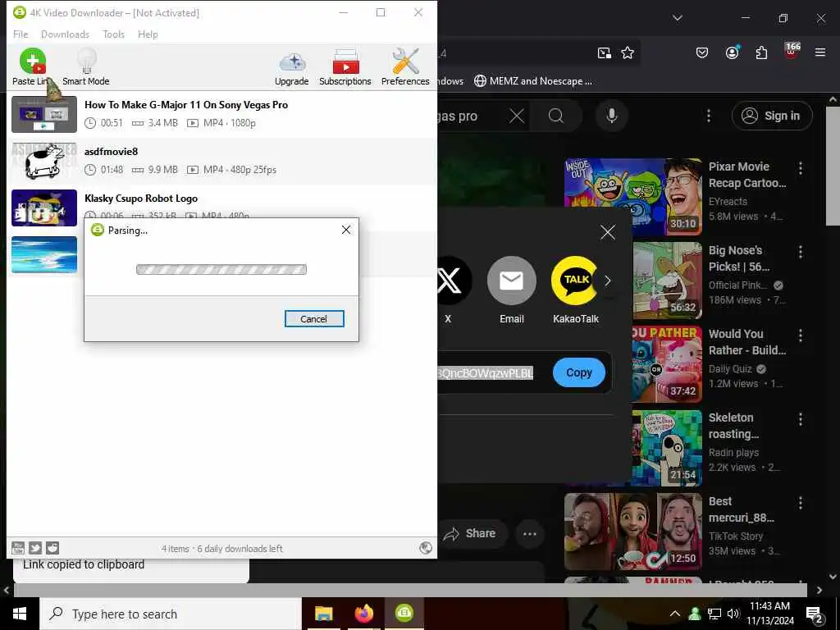Open extension icon with 166 badge
This screenshot has width=840, height=630.
(792, 51)
